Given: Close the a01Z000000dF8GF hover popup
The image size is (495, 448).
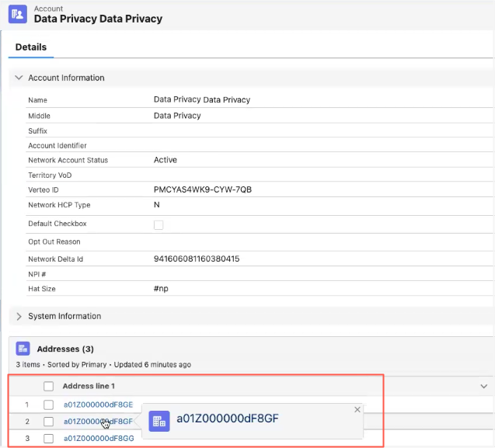Looking at the screenshot, I should point(357,409).
